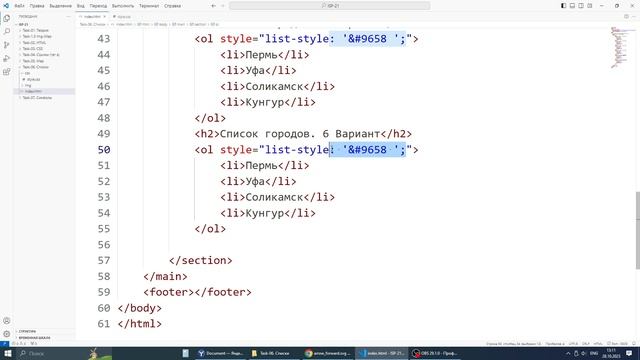The width and height of the screenshot is (640, 360).
Task: Open the Выполнить menu
Action: pyautogui.click(x=123, y=6)
